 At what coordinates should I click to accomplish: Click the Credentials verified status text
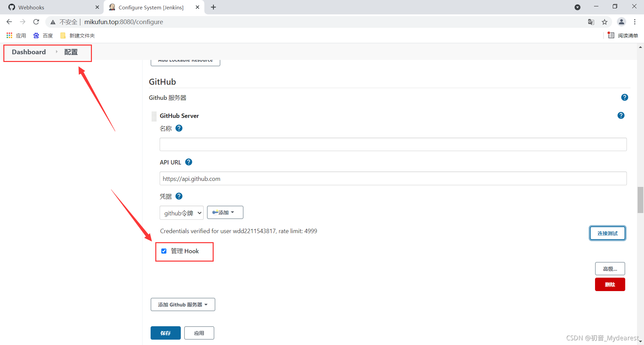click(x=238, y=231)
